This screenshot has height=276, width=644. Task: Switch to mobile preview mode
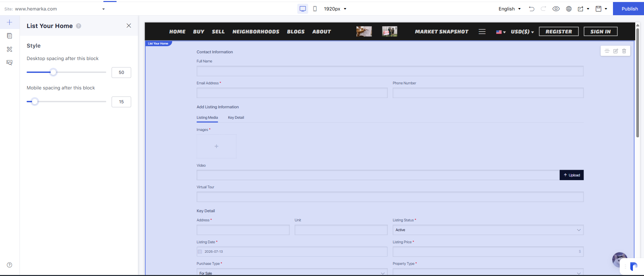315,9
